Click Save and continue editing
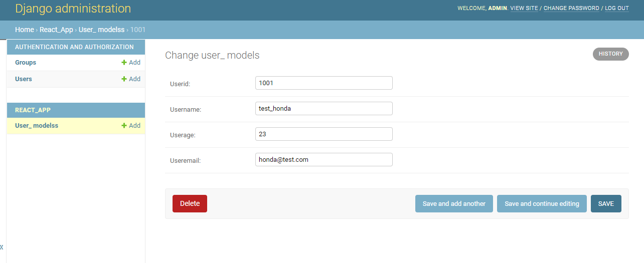 (x=542, y=204)
